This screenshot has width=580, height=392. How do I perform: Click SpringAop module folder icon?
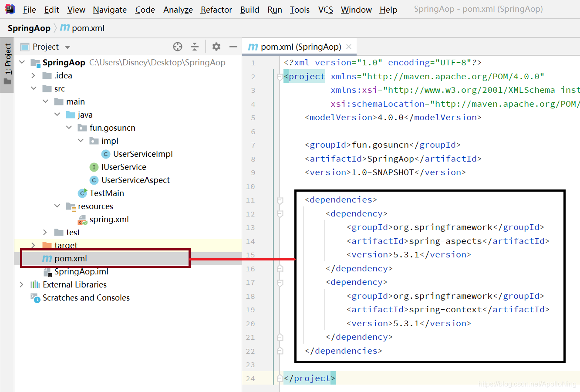pyautogui.click(x=35, y=63)
